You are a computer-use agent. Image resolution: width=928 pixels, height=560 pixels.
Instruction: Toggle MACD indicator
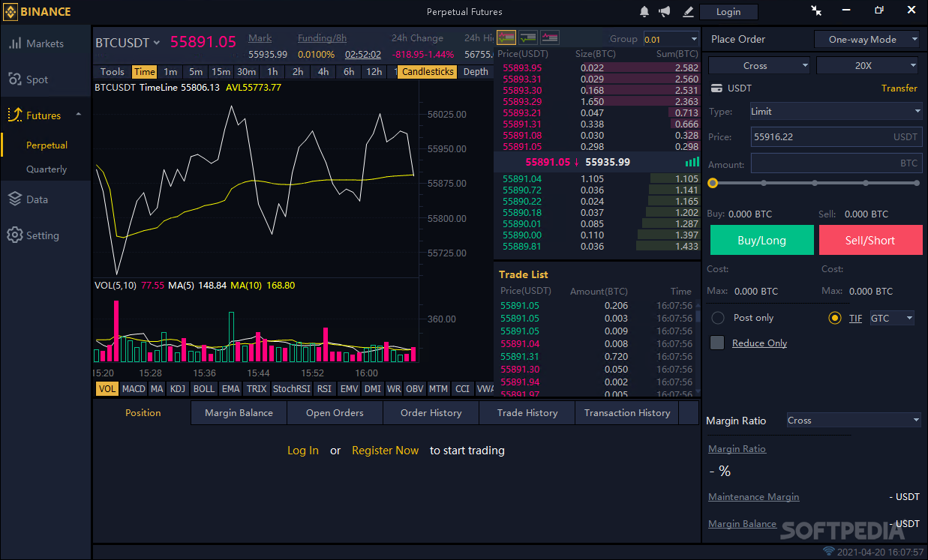[134, 389]
